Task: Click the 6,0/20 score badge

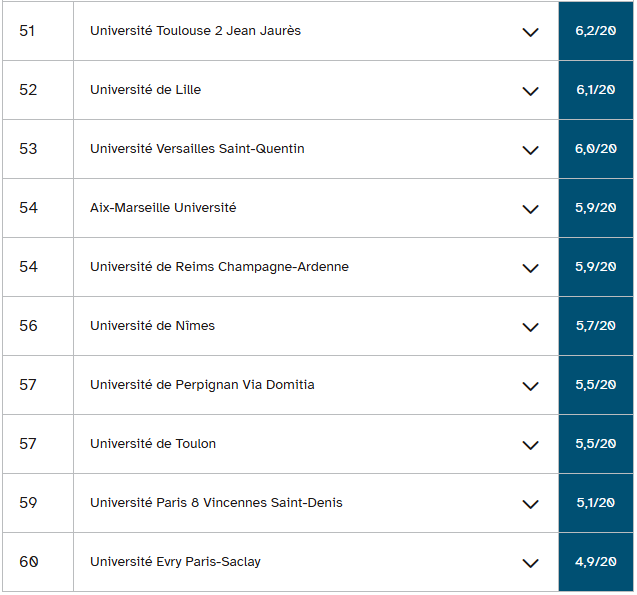Action: (596, 149)
